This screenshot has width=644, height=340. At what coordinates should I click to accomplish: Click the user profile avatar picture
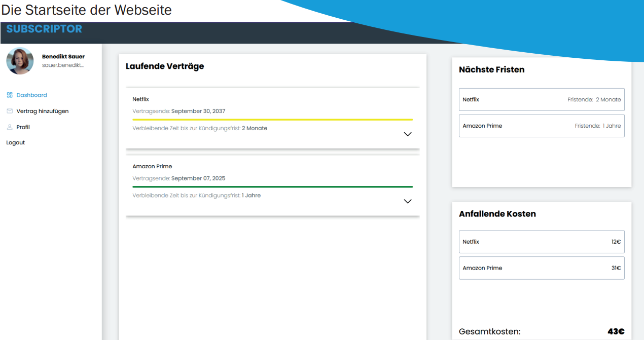[20, 61]
